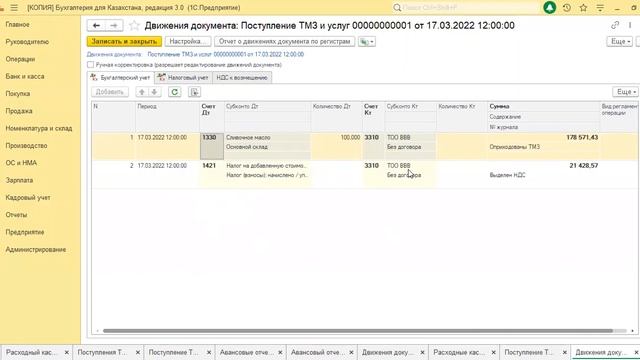Open Отчет о движениях документа по регистрам

coord(284,41)
